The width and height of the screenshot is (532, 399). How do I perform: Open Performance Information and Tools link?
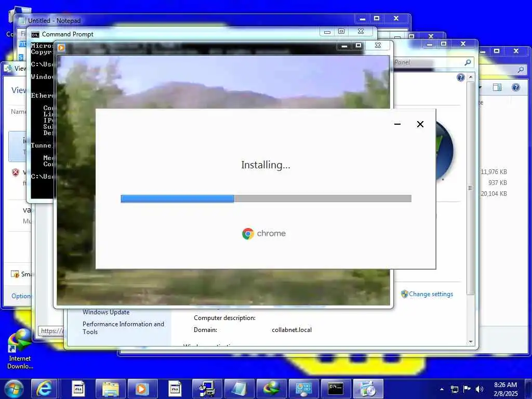124,328
